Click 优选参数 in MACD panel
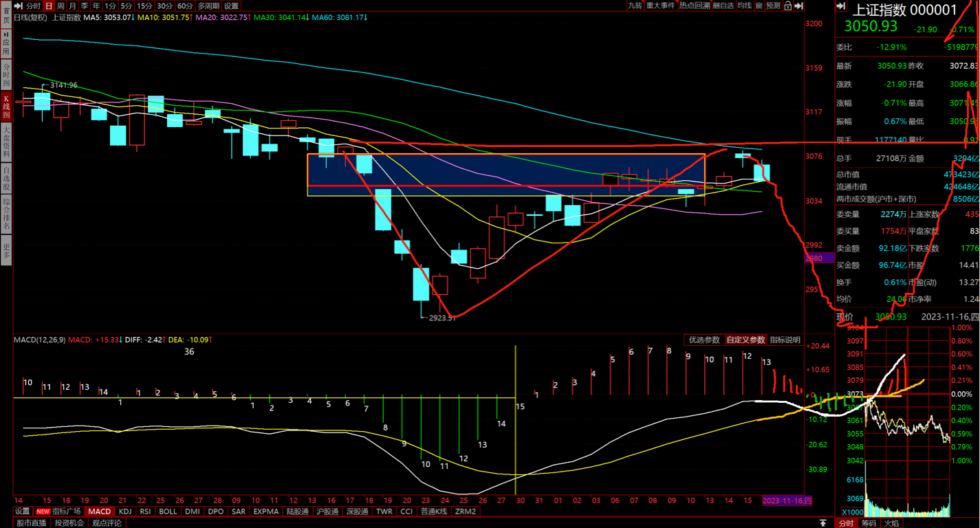This screenshot has width=980, height=528. pos(704,340)
